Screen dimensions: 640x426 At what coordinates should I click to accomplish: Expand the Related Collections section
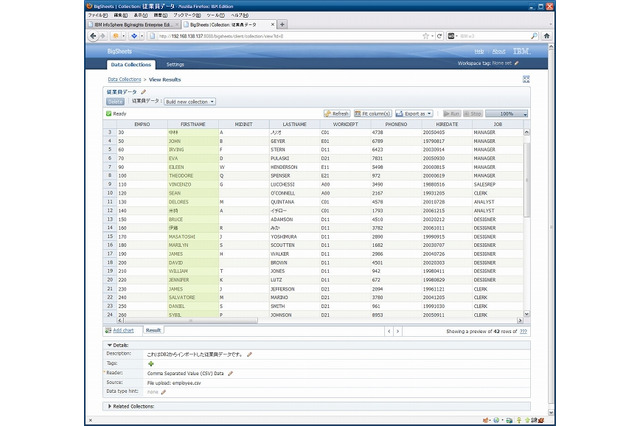pos(109,406)
